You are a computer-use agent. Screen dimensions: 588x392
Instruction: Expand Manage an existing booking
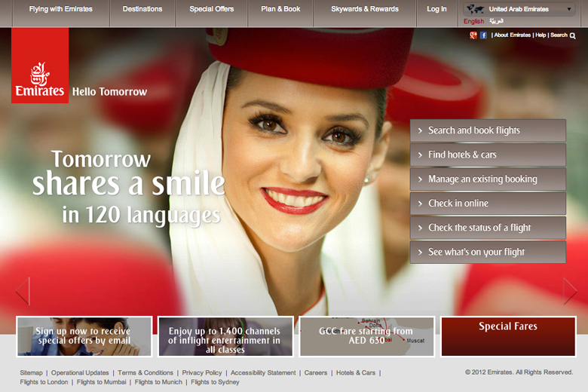point(488,179)
